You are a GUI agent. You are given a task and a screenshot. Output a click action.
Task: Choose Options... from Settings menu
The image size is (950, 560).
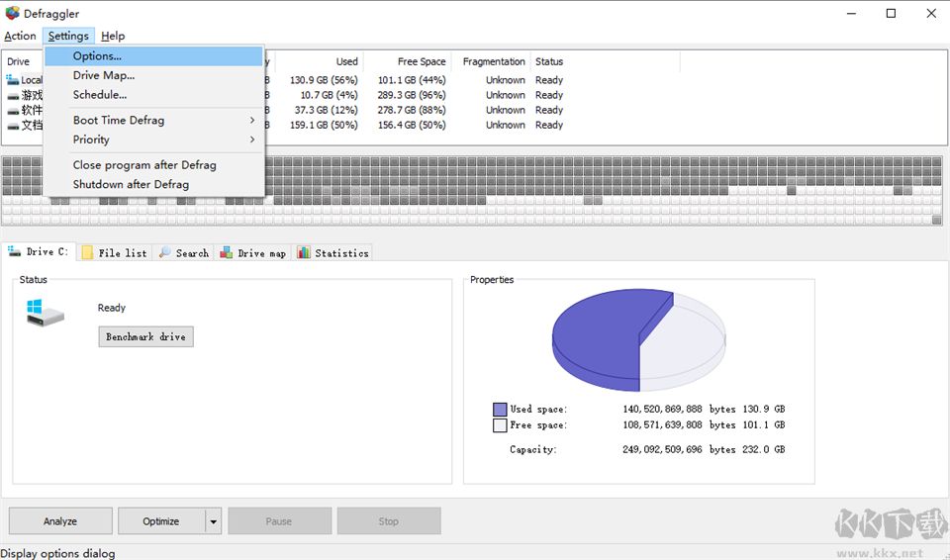click(97, 56)
